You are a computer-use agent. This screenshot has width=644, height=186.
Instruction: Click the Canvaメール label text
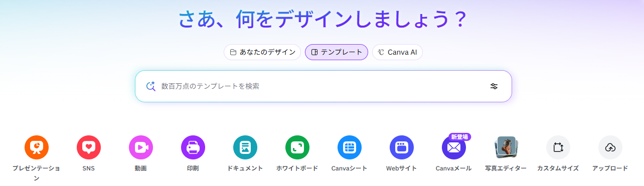pyautogui.click(x=454, y=168)
